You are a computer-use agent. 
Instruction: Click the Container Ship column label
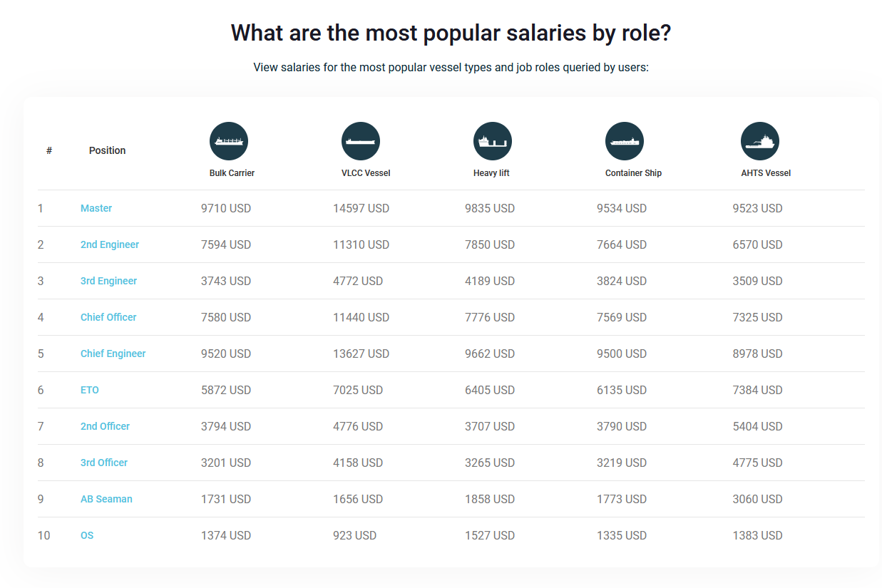click(633, 173)
